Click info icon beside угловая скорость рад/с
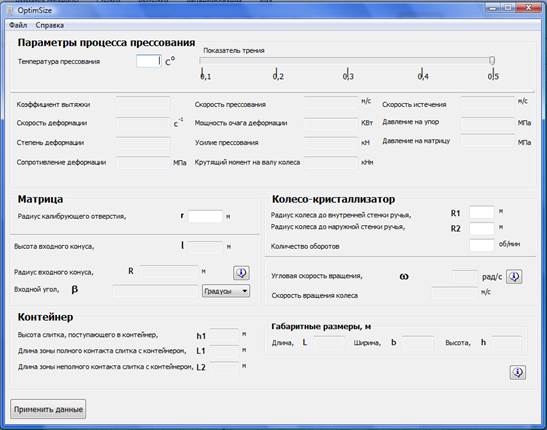The width and height of the screenshot is (547, 430). click(x=514, y=277)
